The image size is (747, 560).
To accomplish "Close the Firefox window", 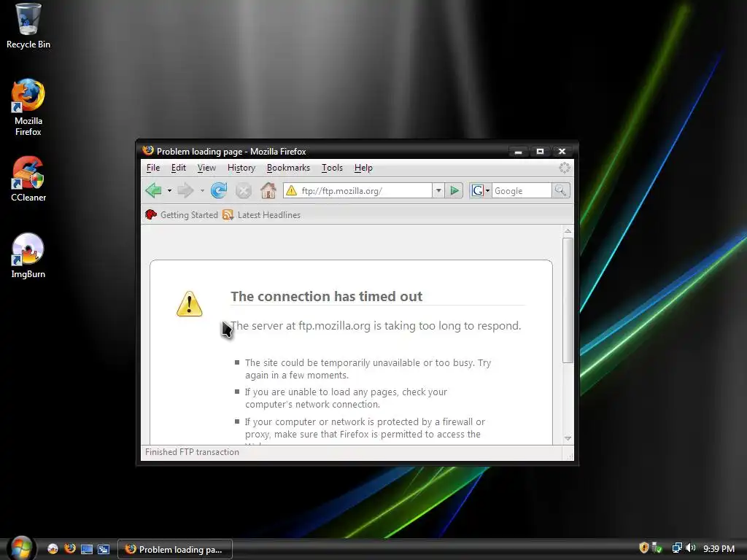I will 562,152.
